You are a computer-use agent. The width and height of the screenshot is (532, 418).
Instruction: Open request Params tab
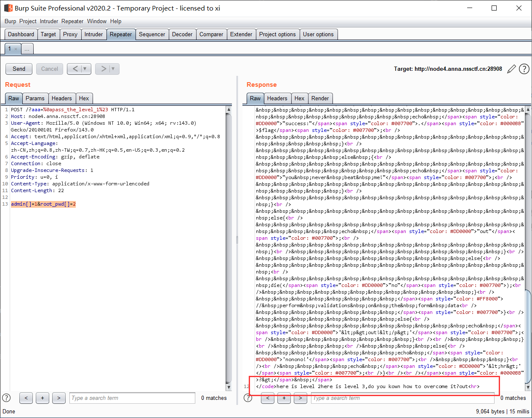(x=35, y=98)
